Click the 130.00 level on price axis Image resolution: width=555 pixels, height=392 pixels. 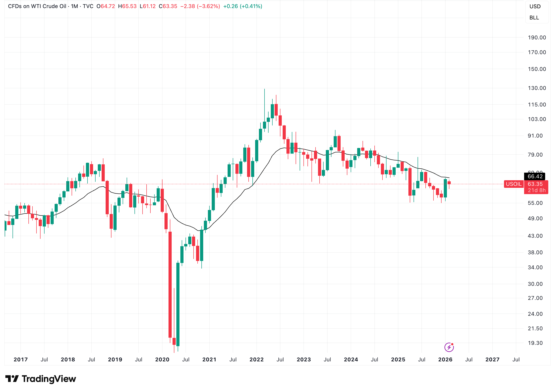coord(537,88)
